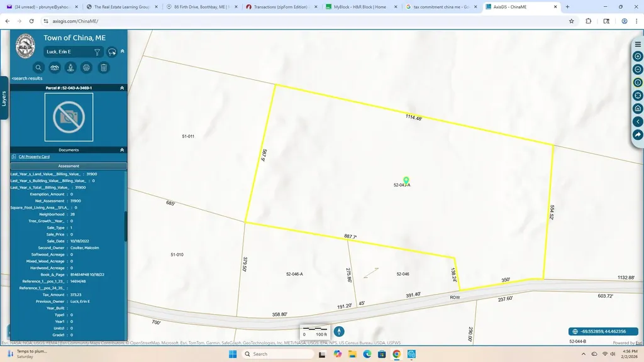The height and width of the screenshot is (362, 644).
Task: Switch to MyBlock H&R Block tab
Action: (361, 6)
